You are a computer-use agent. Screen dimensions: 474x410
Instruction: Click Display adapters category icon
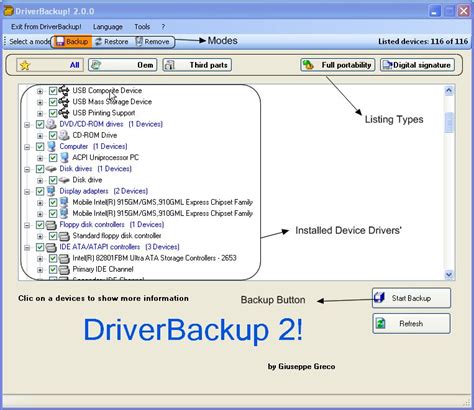click(51, 191)
